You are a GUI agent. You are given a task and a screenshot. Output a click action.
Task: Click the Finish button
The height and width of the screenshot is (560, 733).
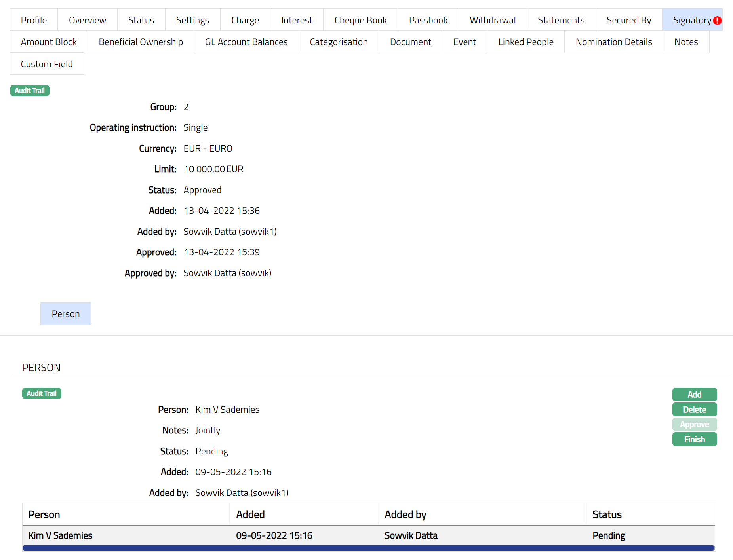pos(694,439)
